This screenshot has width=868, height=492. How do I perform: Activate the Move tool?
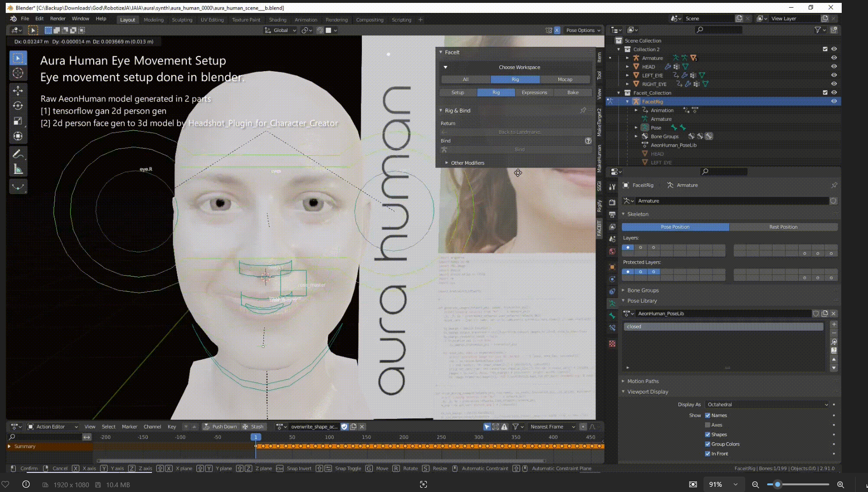point(18,90)
